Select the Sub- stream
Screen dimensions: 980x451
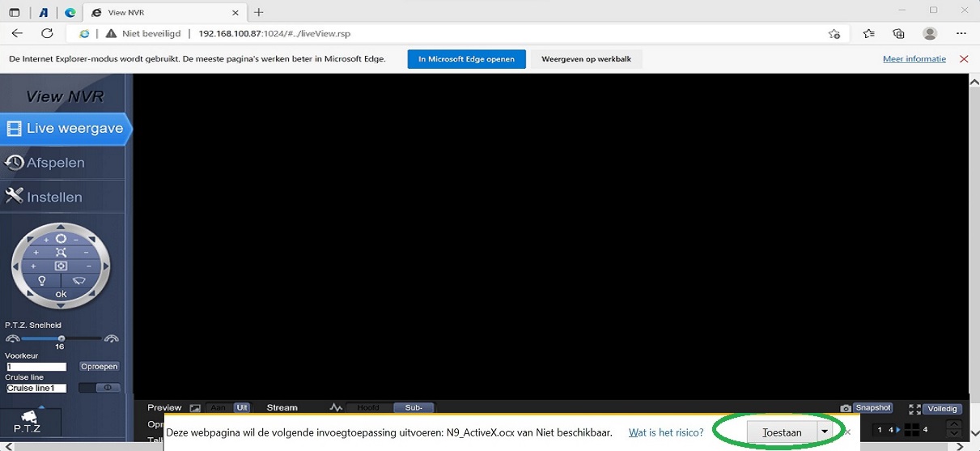tap(414, 407)
